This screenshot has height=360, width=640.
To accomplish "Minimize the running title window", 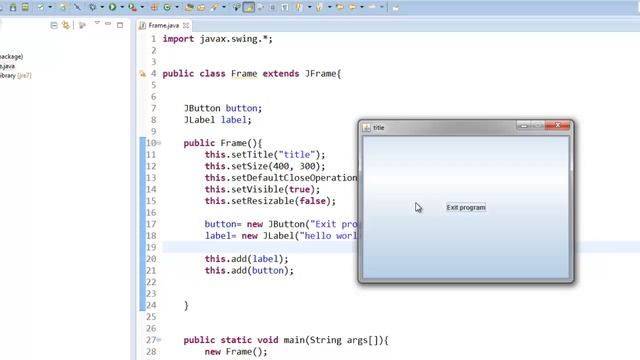I will [x=523, y=125].
